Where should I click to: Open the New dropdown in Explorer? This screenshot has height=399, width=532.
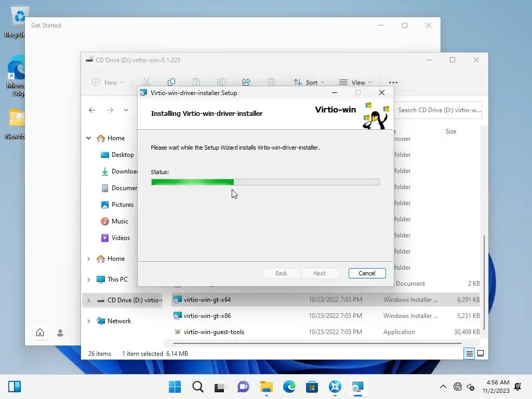pyautogui.click(x=108, y=82)
